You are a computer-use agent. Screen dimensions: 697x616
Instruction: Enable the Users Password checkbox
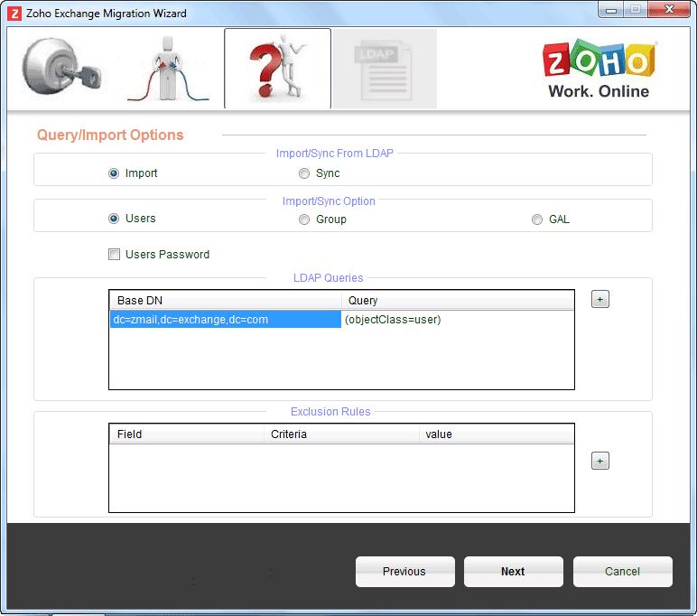[114, 255]
